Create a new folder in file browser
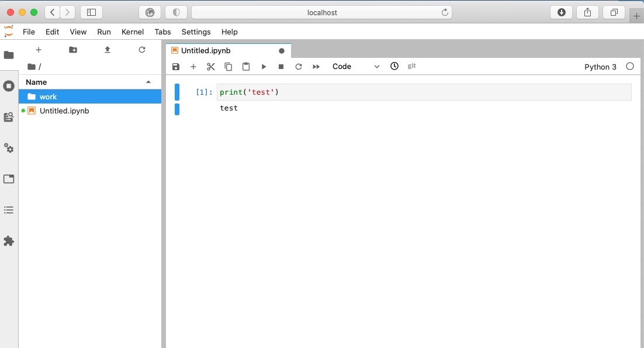This screenshot has width=644, height=348. 73,50
